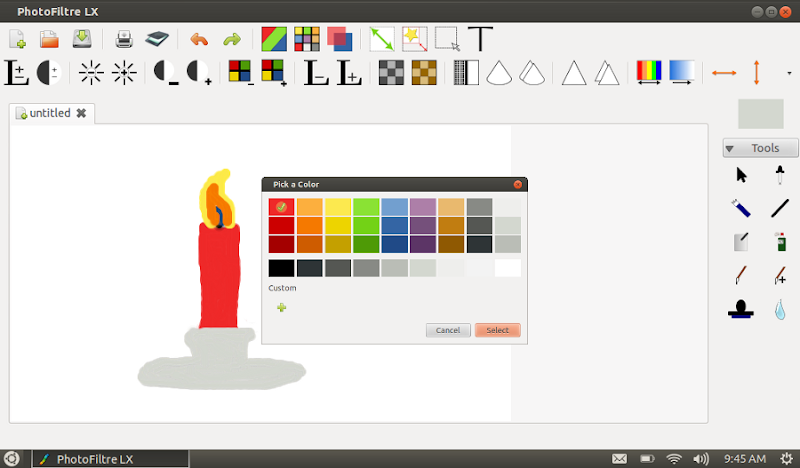Screen dimensions: 800x468
Task: Redo the action with green arrow
Action: tap(232, 39)
